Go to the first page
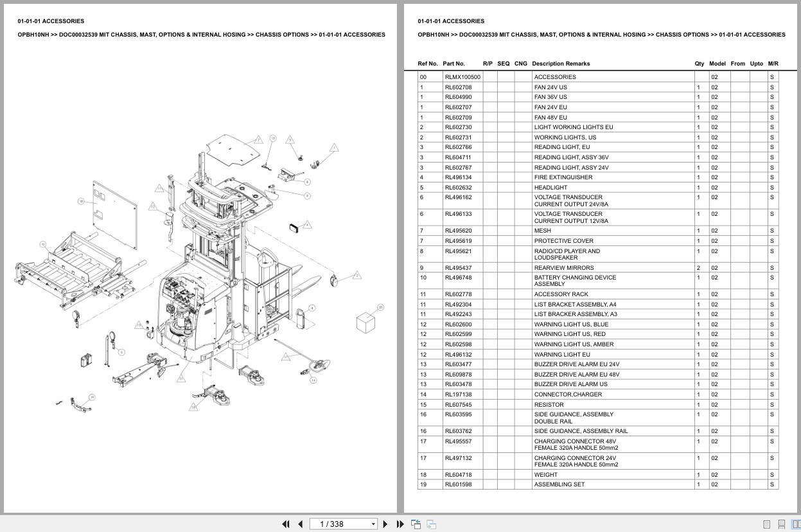 coord(286,524)
